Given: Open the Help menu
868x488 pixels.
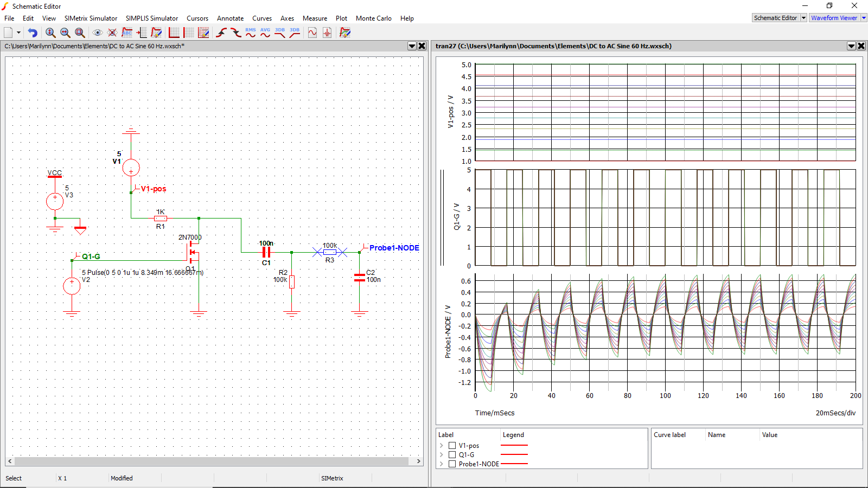Looking at the screenshot, I should click(407, 18).
